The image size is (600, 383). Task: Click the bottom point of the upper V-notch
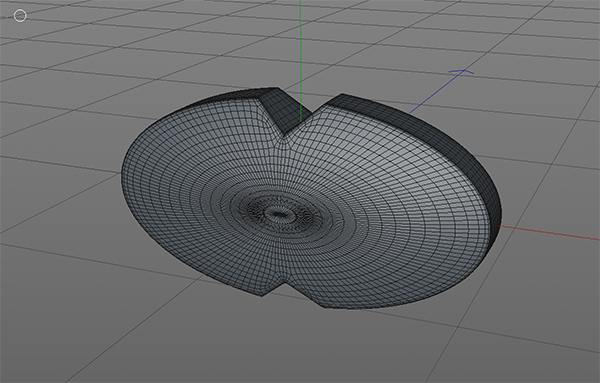pyautogui.click(x=284, y=135)
